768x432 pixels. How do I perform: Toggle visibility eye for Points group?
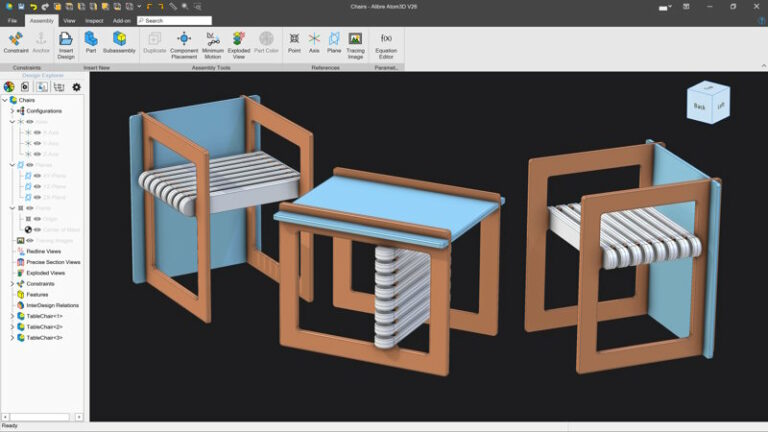pyautogui.click(x=30, y=208)
